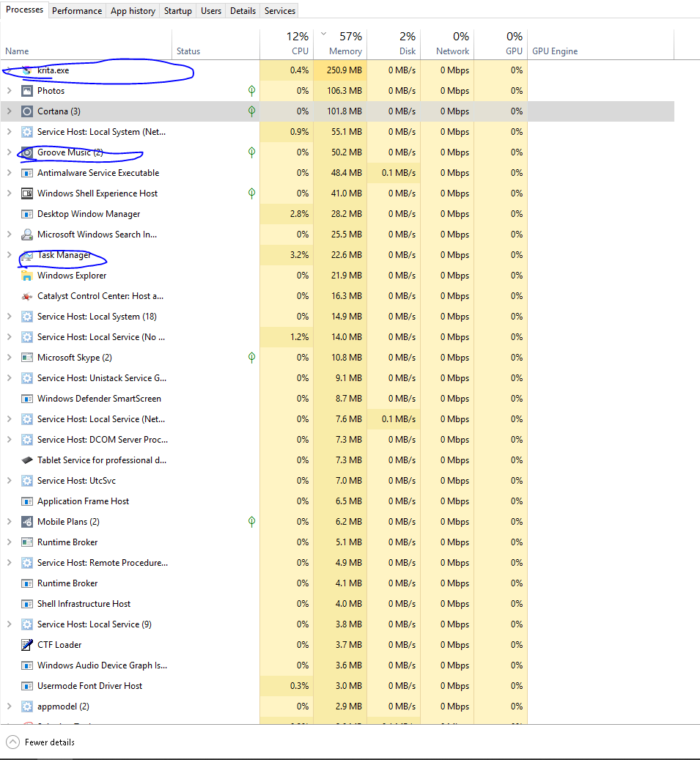Click the Tablet Service pen icon
The height and width of the screenshot is (760, 700).
(x=27, y=460)
